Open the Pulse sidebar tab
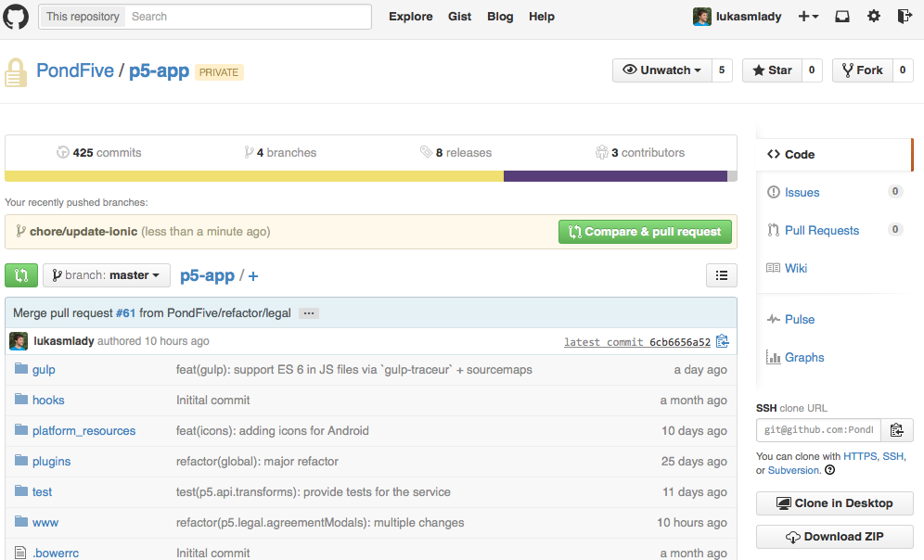 click(x=834, y=319)
